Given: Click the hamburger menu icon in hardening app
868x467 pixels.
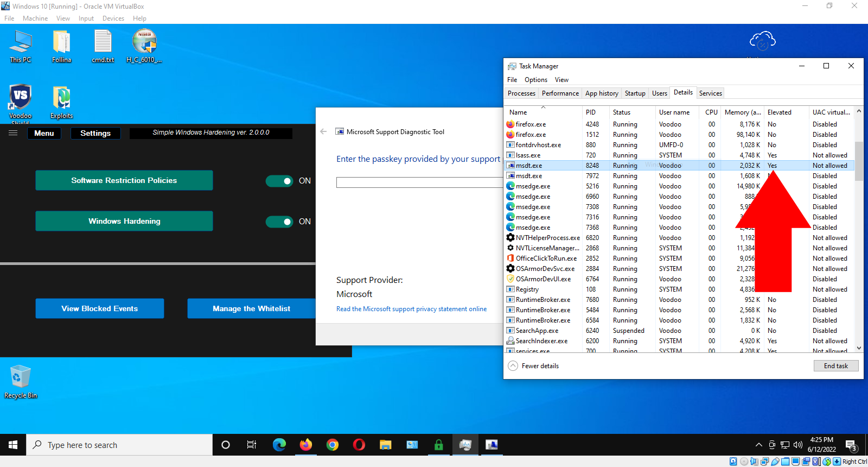Looking at the screenshot, I should pyautogui.click(x=13, y=133).
